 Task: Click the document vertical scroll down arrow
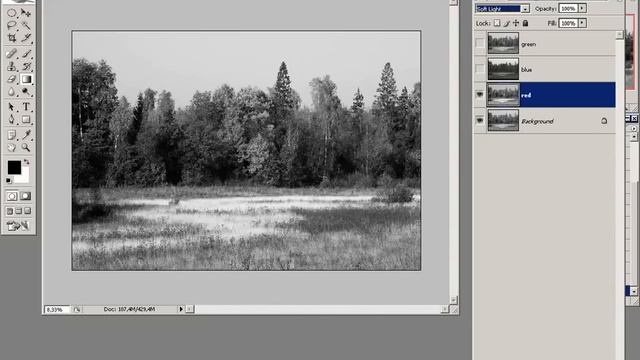tap(453, 300)
